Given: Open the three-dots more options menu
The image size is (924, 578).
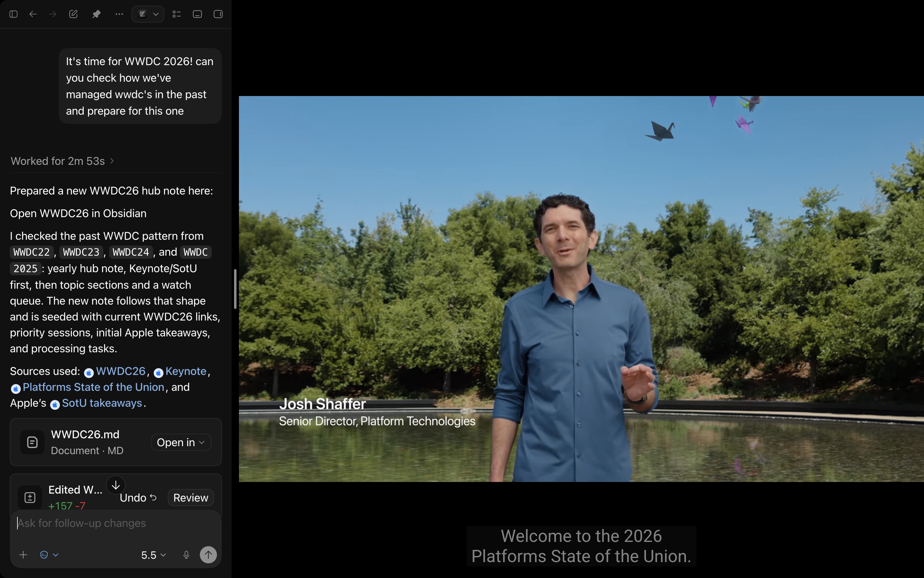Looking at the screenshot, I should point(119,14).
